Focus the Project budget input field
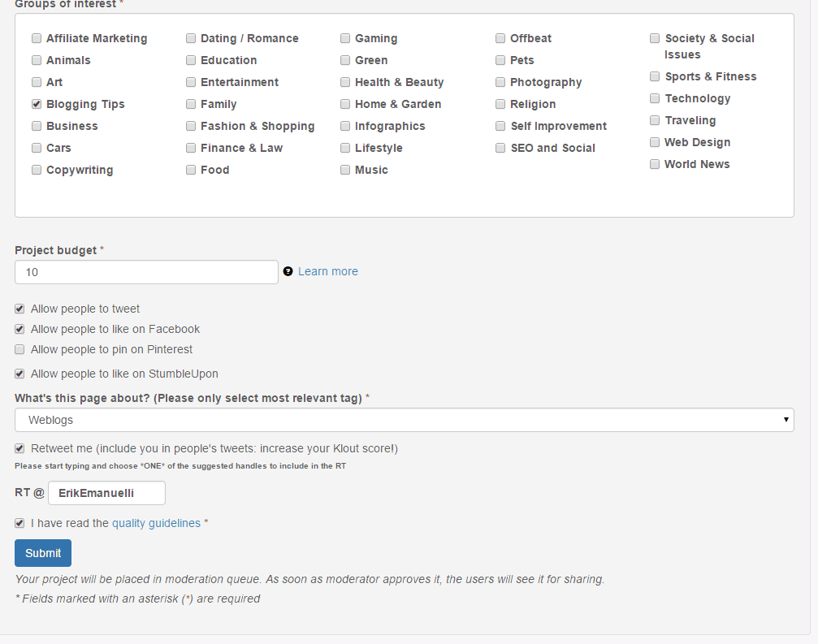 tap(146, 272)
